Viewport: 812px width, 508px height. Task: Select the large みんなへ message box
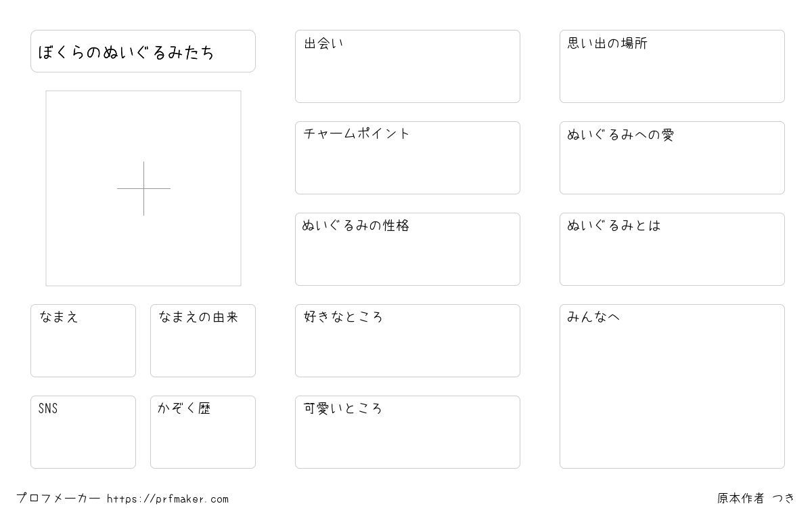[x=672, y=386]
